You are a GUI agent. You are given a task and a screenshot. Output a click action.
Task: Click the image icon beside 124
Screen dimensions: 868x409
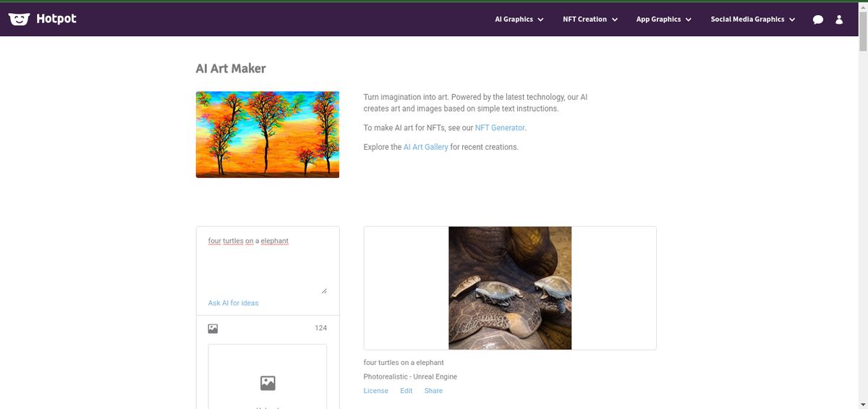click(x=213, y=328)
